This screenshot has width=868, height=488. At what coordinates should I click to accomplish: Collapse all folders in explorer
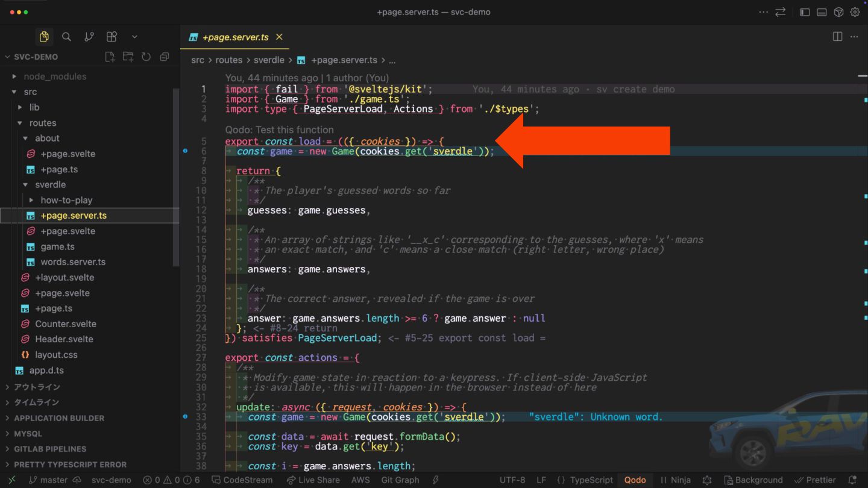pyautogui.click(x=165, y=57)
